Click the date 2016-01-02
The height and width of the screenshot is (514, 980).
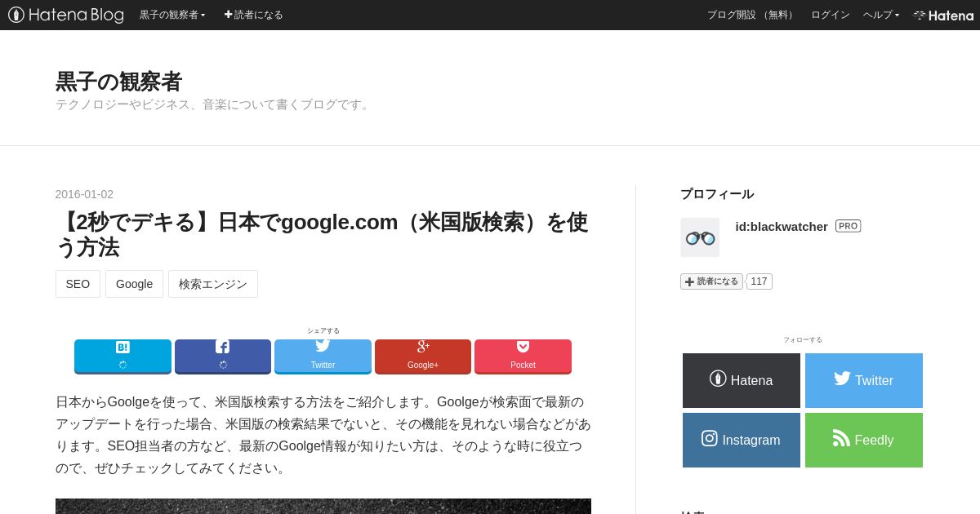click(84, 194)
